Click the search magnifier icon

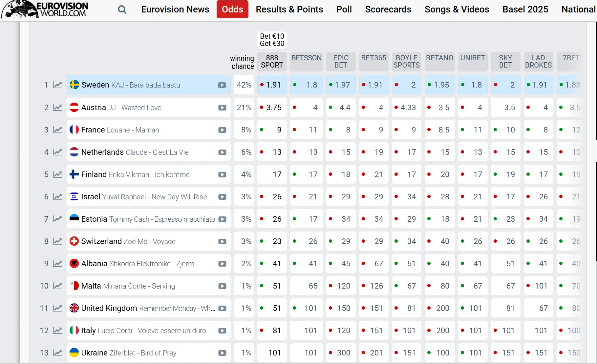[122, 10]
